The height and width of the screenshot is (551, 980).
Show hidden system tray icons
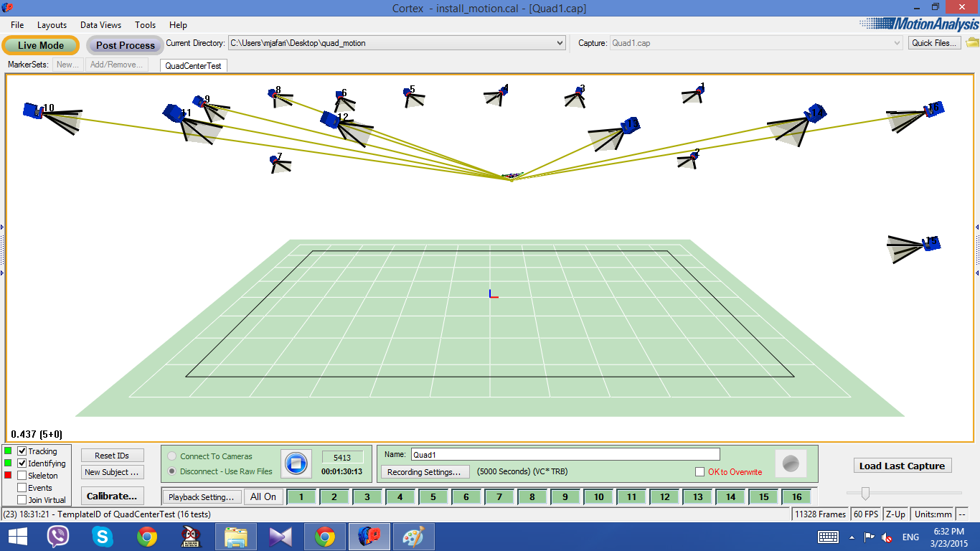tap(852, 537)
